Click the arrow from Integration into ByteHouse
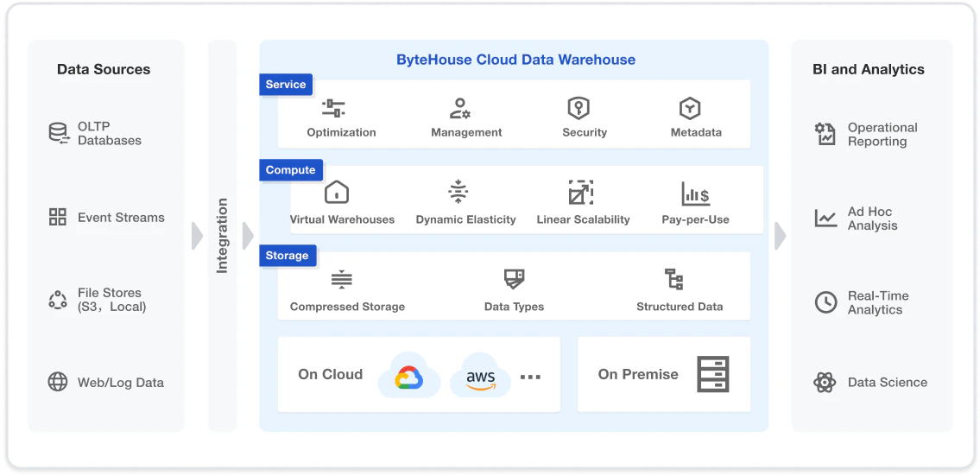Viewport: 980px width, 476px height. pyautogui.click(x=248, y=236)
